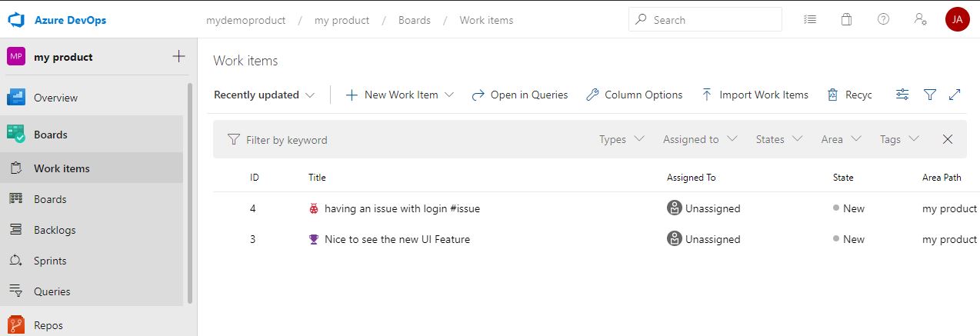Open the work item list icon in header
This screenshot has width=980, height=336.
coord(810,20)
